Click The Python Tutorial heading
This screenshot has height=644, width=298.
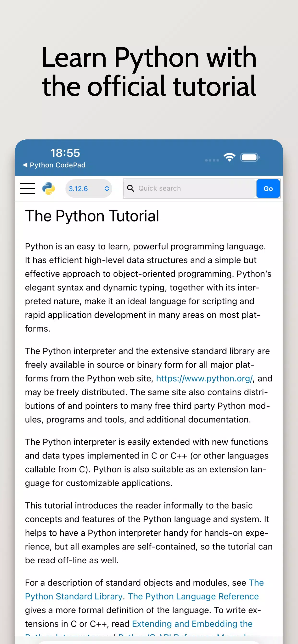coord(92,216)
